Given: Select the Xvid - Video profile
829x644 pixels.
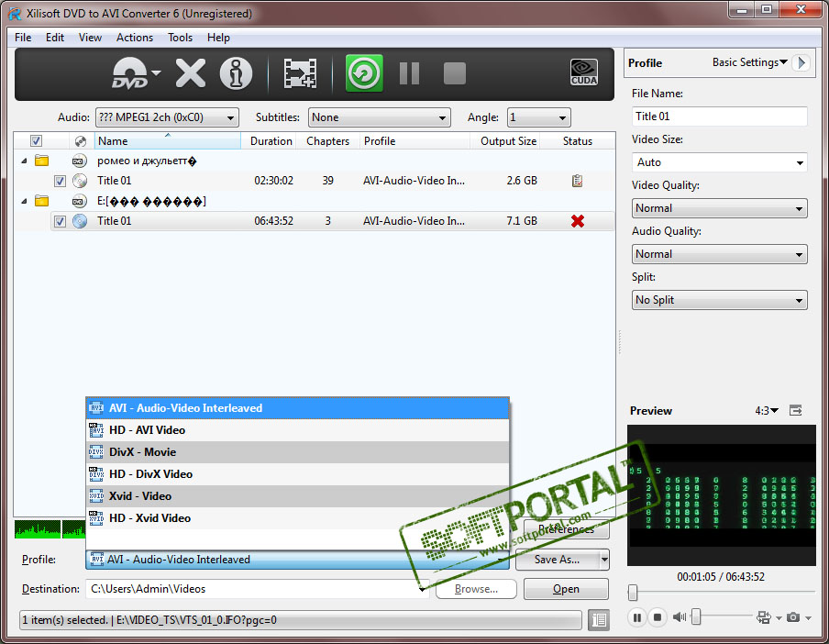Looking at the screenshot, I should click(x=297, y=496).
